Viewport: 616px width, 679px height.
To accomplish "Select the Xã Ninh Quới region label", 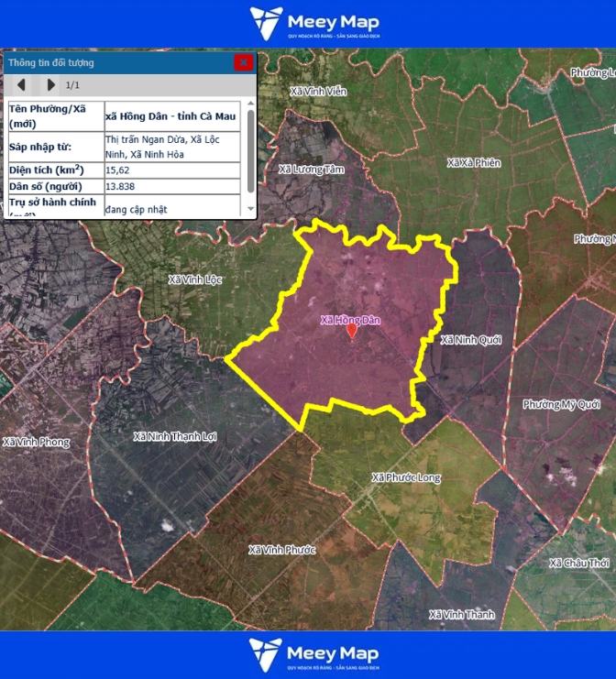I will click(471, 340).
